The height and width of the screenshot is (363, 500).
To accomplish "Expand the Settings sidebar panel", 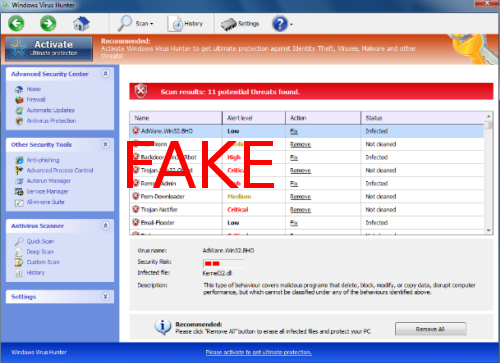I will point(105,296).
